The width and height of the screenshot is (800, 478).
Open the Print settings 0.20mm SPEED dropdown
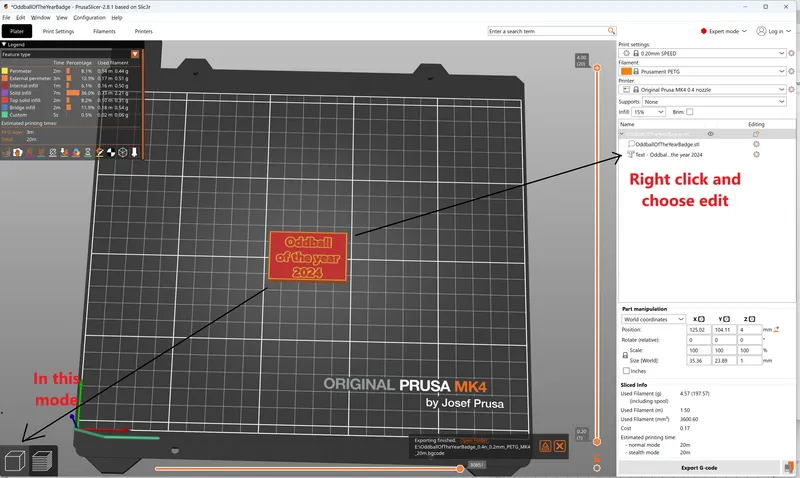click(702, 53)
